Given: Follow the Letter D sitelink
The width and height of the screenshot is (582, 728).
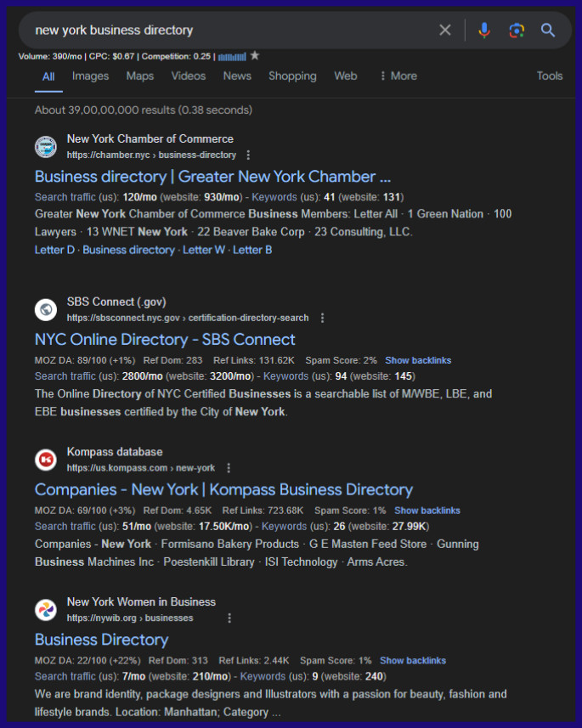Looking at the screenshot, I should (55, 250).
